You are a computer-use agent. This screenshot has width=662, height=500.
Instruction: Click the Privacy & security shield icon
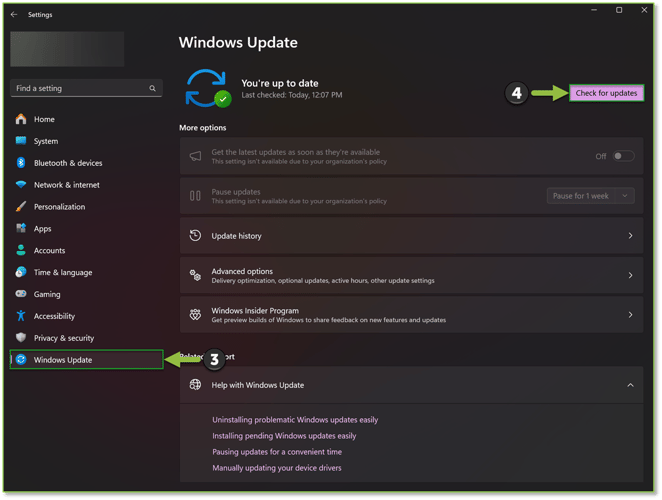pyautogui.click(x=21, y=337)
